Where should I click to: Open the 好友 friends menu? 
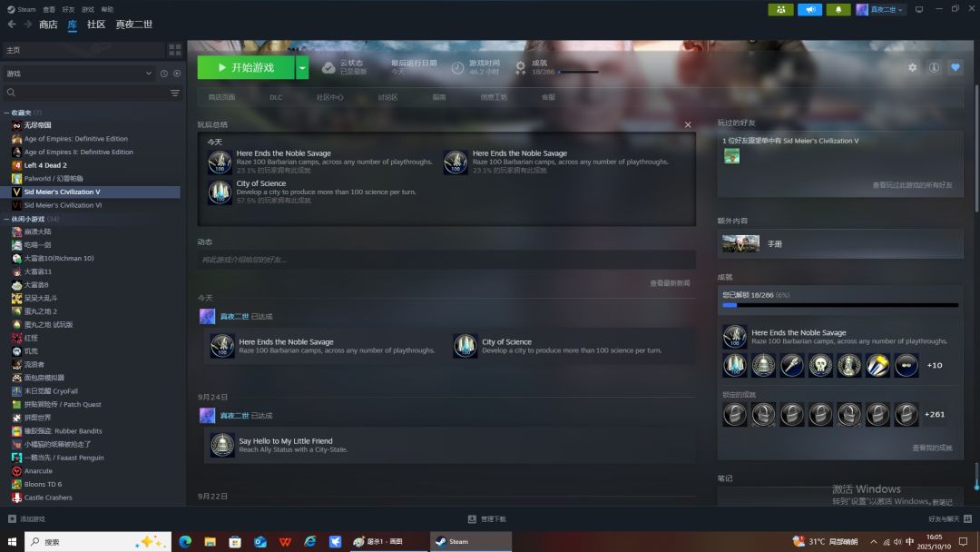69,9
